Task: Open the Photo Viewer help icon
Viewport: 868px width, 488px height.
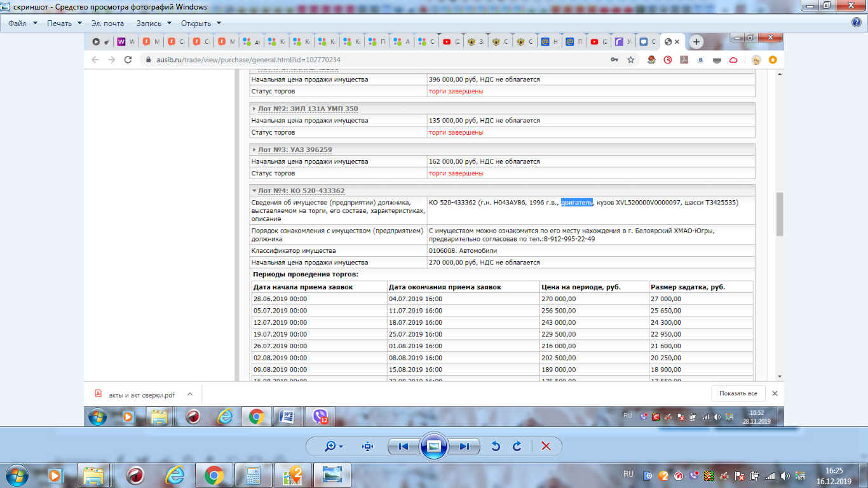Action: tap(856, 23)
